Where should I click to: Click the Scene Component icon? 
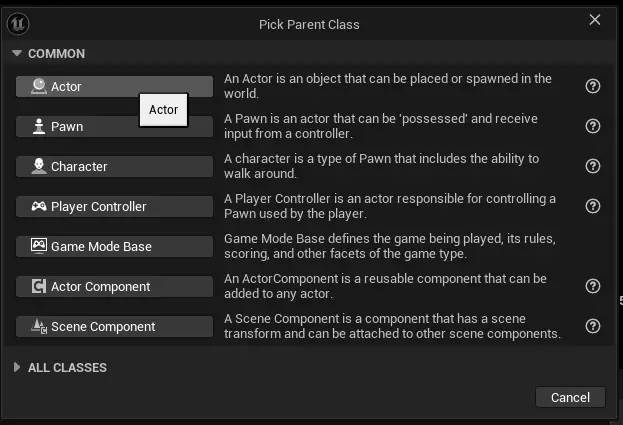tap(38, 327)
